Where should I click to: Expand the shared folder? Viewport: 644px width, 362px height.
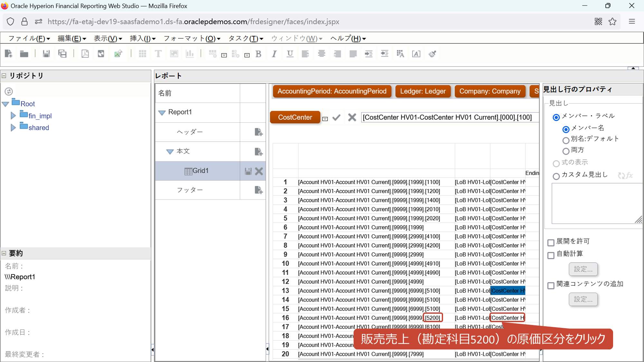pyautogui.click(x=13, y=128)
